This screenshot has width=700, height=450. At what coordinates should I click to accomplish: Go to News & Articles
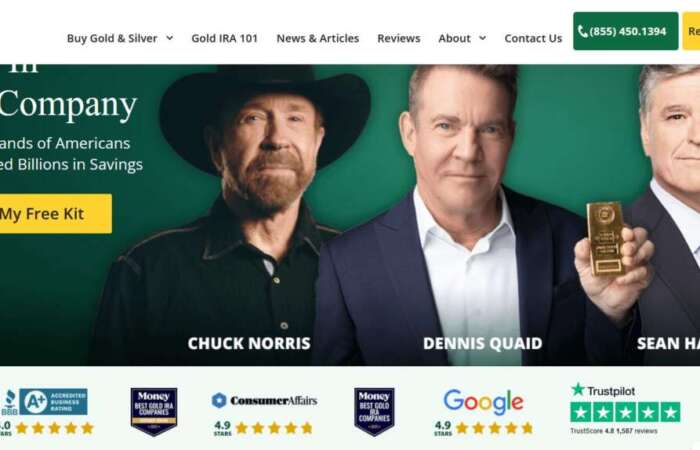pos(318,38)
